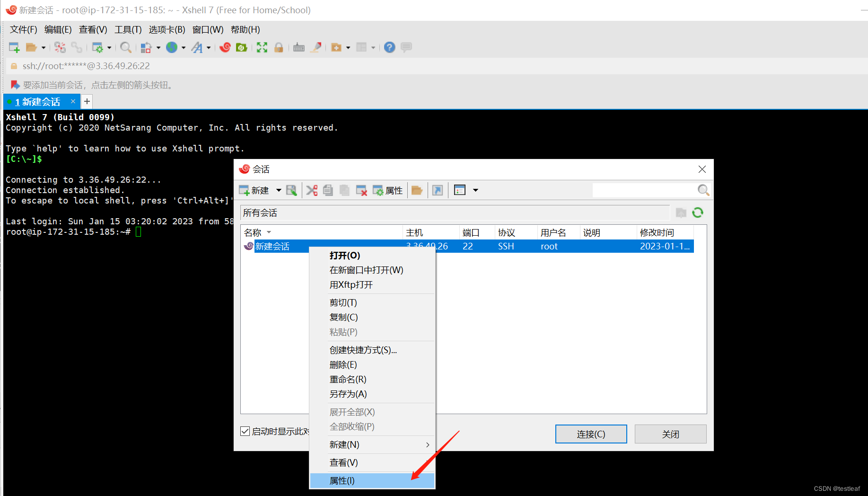Open the globe encoding dropdown arrow
868x496 pixels.
click(184, 47)
